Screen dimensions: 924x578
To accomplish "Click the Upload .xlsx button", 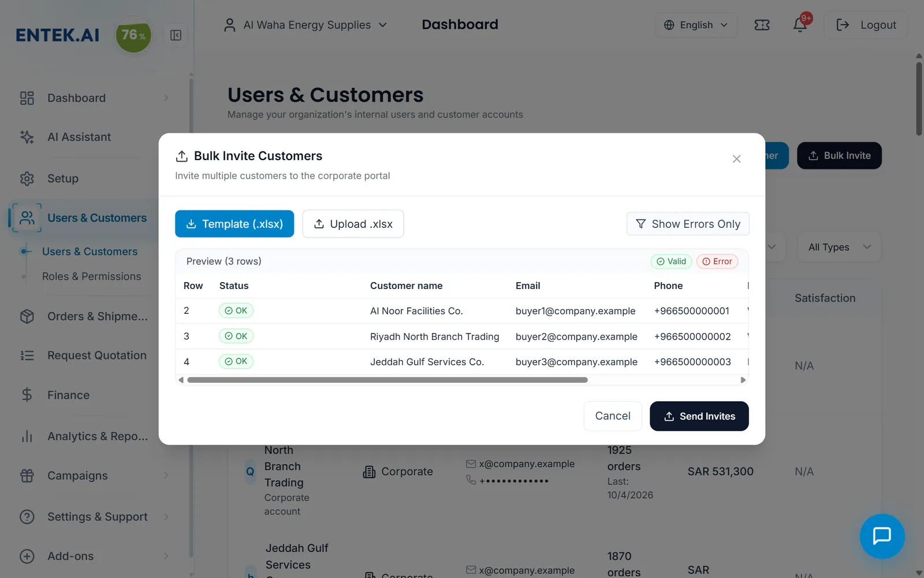I will (x=353, y=224).
